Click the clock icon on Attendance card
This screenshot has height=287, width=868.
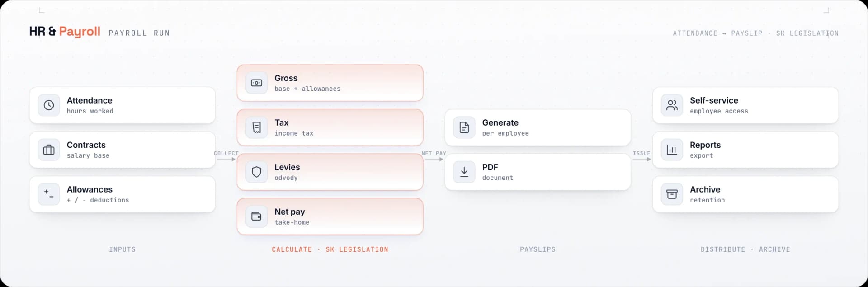click(x=49, y=105)
